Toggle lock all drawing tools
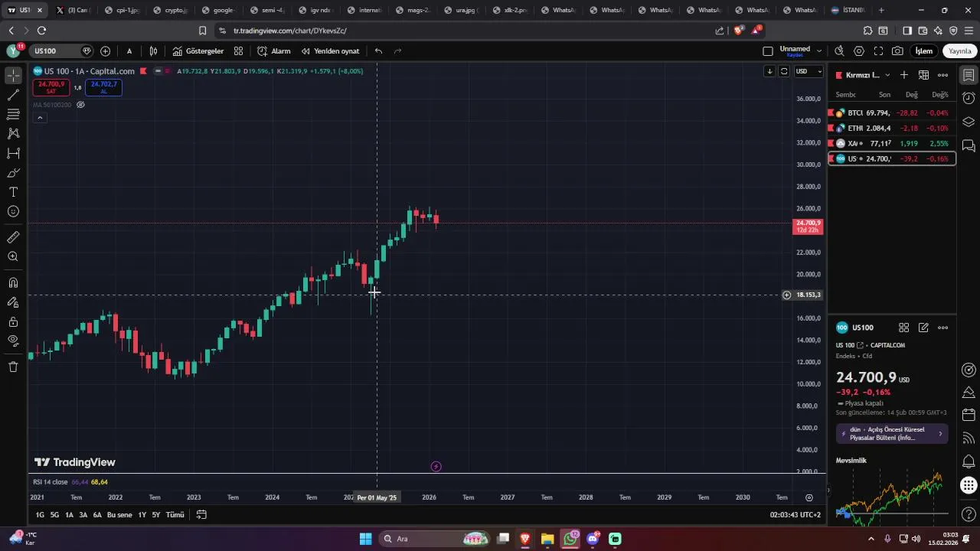This screenshot has height=551, width=980. point(13,321)
